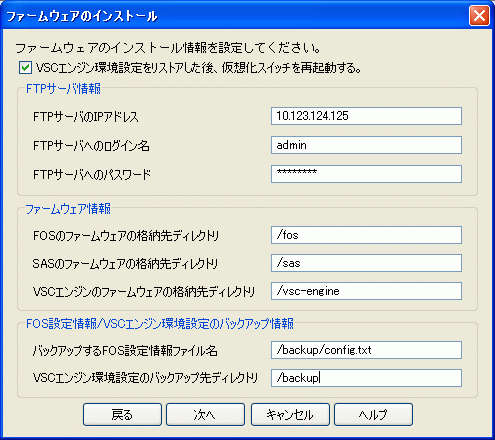Screen dimensions: 495x440
Task: Click the VSCエンジン環境設定のバックアップ先ディレクトリ label
Action: pos(145,378)
